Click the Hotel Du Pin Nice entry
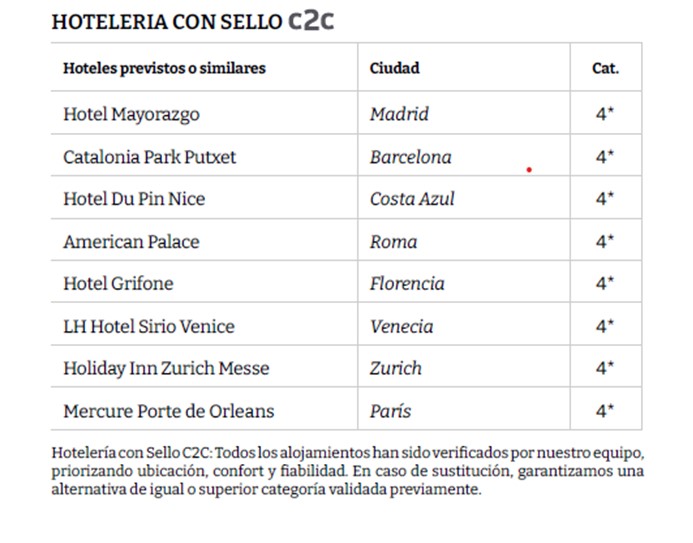The height and width of the screenshot is (543, 693). [x=134, y=199]
